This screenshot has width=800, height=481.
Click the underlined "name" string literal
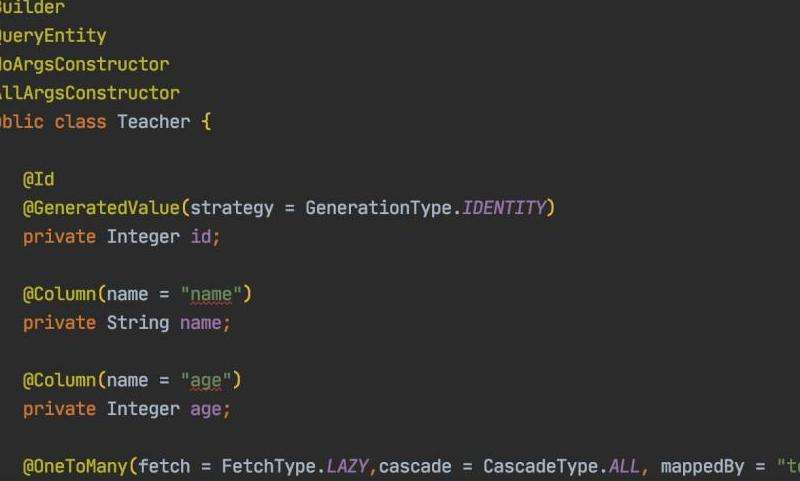click(x=211, y=294)
